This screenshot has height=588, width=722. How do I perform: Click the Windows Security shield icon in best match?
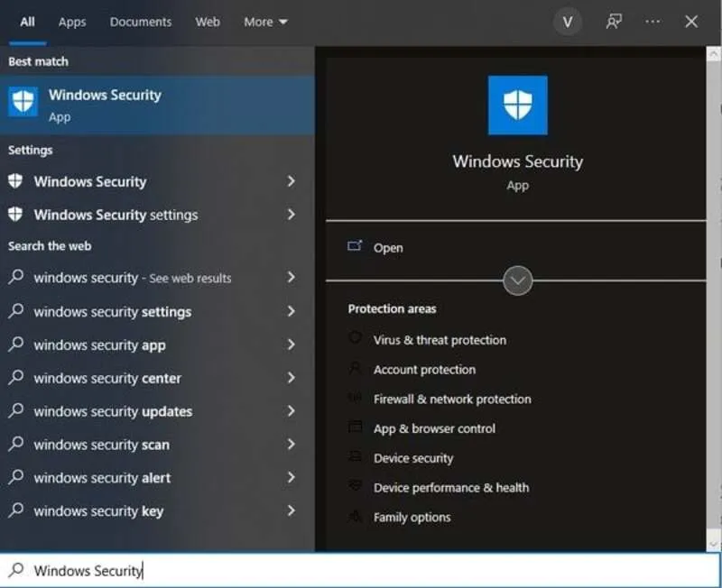[23, 103]
